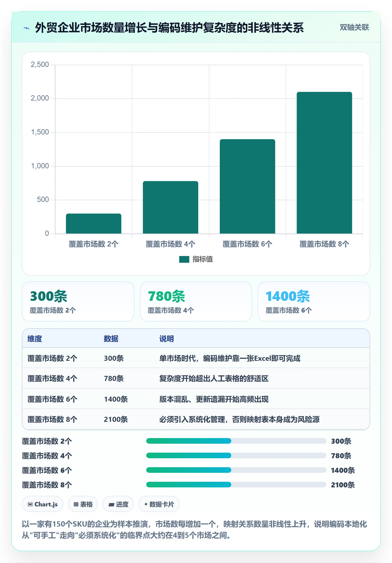Screen dimensions: 392x563
Task: Click the chart bar for 覆盖市场数 8个
Action: (x=324, y=163)
